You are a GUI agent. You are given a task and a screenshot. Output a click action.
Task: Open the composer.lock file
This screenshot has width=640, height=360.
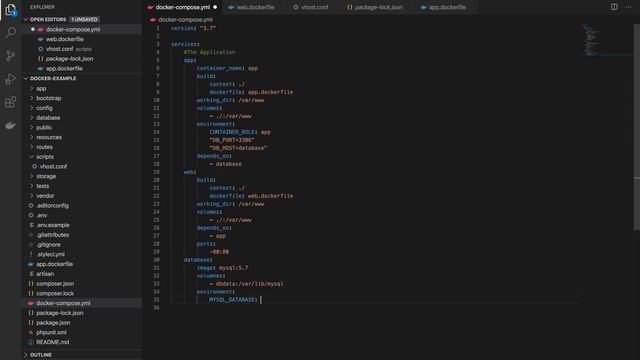[x=82, y=293]
